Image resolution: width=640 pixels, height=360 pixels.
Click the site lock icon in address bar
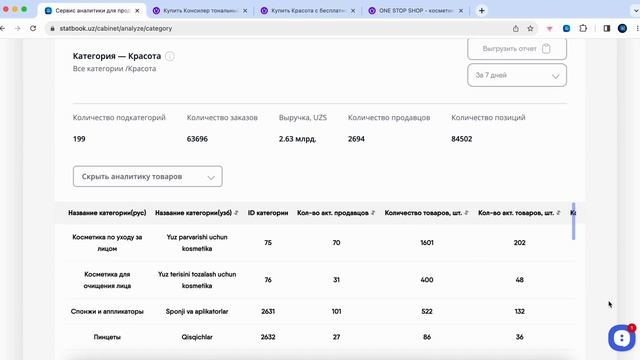pos(52,29)
